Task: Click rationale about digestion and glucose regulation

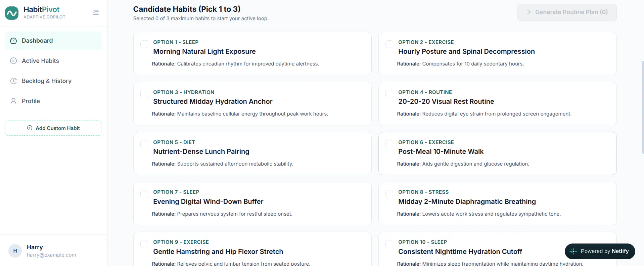Action: tap(463, 164)
